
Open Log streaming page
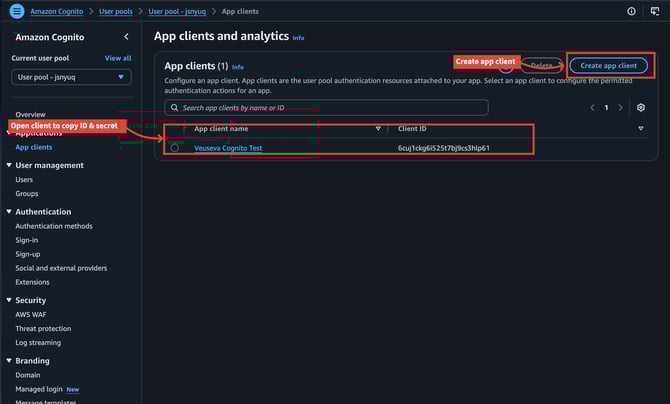pyautogui.click(x=38, y=343)
